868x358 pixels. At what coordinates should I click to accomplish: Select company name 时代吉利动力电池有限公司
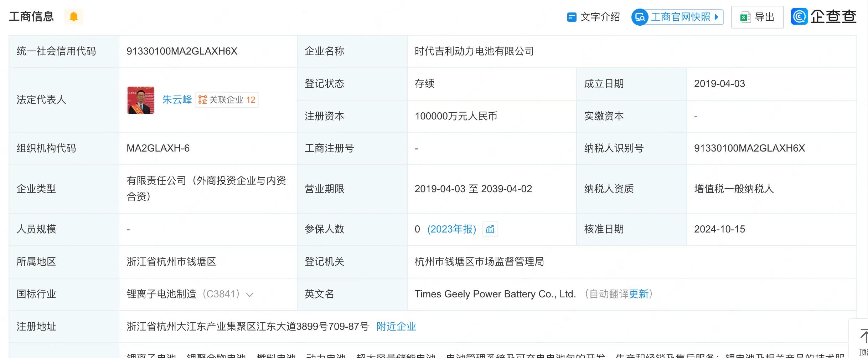click(x=474, y=51)
